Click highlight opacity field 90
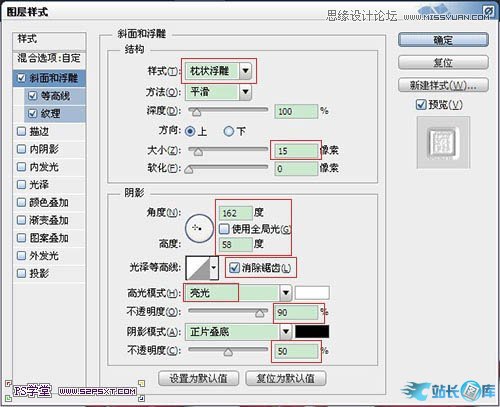This screenshot has width=500, height=407. [x=296, y=312]
